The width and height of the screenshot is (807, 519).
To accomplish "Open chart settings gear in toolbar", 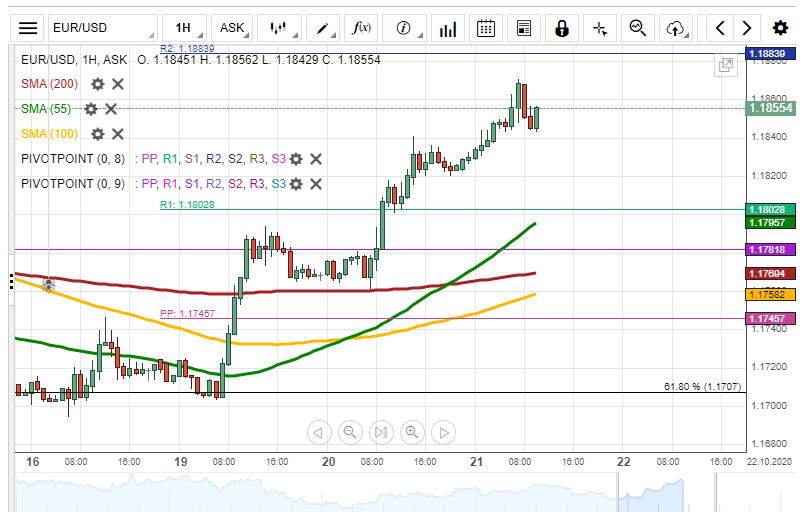I will click(x=780, y=28).
